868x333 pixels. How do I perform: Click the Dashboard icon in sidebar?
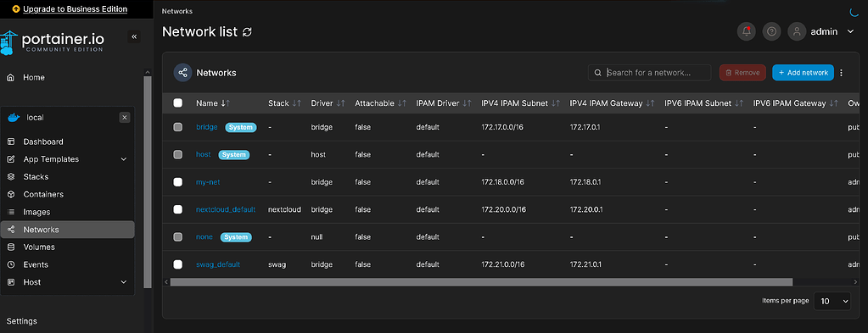point(10,142)
